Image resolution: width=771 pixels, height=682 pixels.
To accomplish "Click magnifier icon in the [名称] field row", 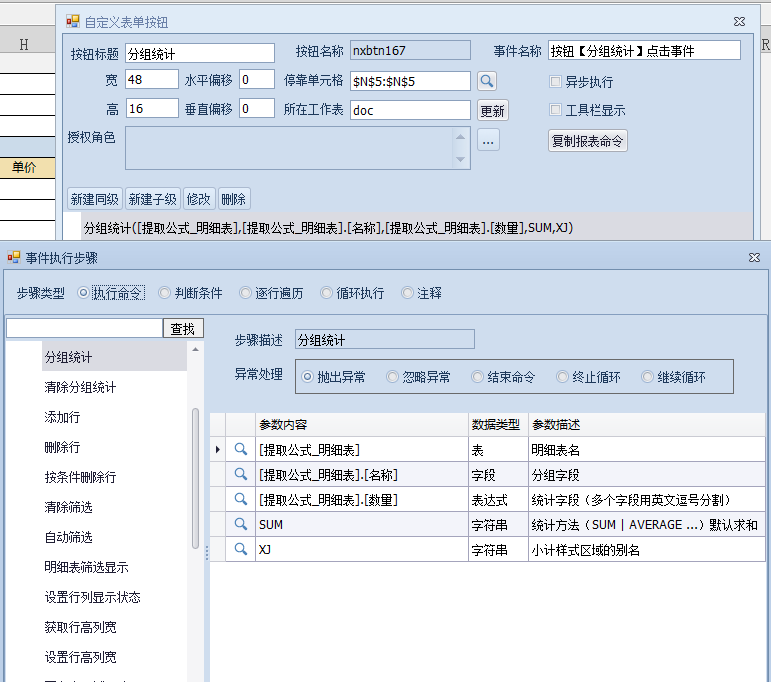I will click(240, 475).
